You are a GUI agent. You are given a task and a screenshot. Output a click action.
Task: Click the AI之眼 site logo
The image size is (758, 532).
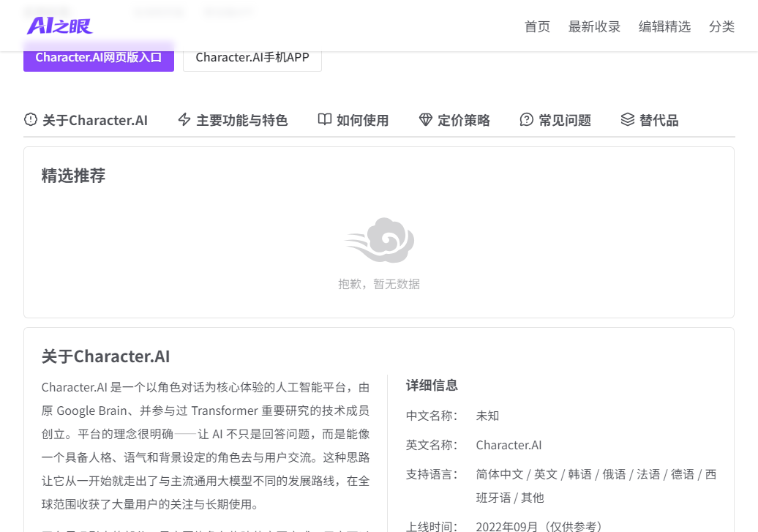59,26
